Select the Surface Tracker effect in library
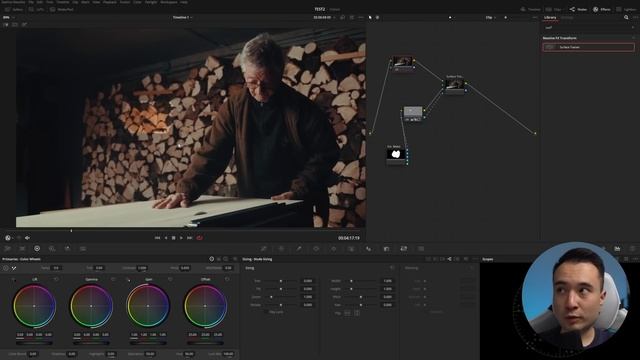Viewport: 640px width, 360px height. [x=589, y=47]
